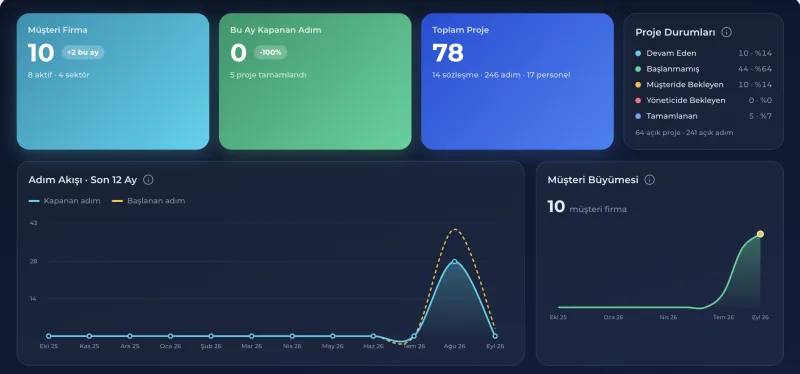Click the blue dot beside Devam Eden
This screenshot has width=800, height=374.
[x=638, y=54]
